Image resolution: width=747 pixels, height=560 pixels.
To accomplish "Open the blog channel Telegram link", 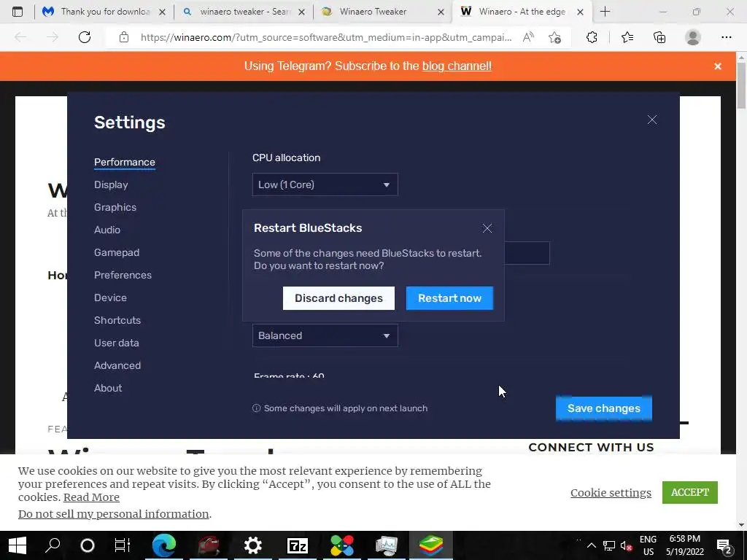I will pos(457,66).
